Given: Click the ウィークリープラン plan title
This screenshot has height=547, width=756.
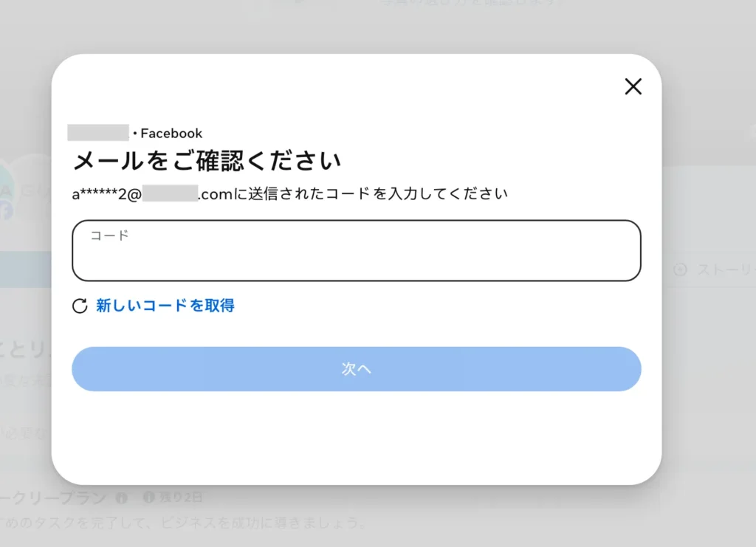Looking at the screenshot, I should [x=52, y=497].
